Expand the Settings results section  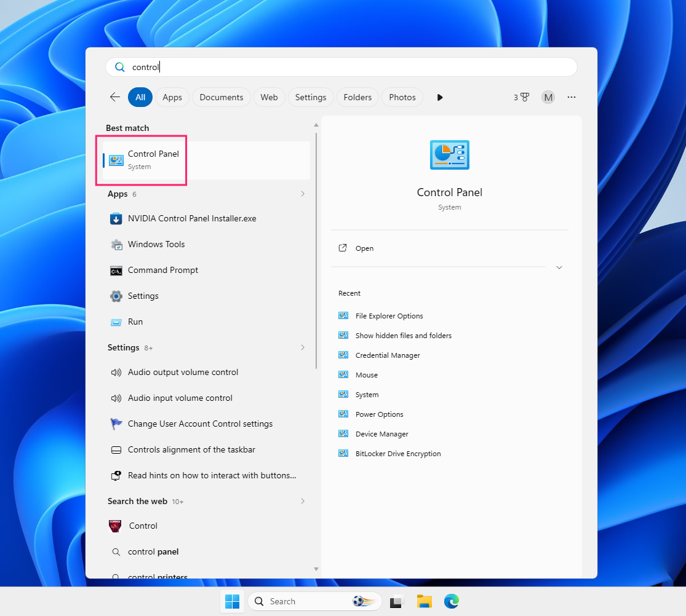[303, 347]
